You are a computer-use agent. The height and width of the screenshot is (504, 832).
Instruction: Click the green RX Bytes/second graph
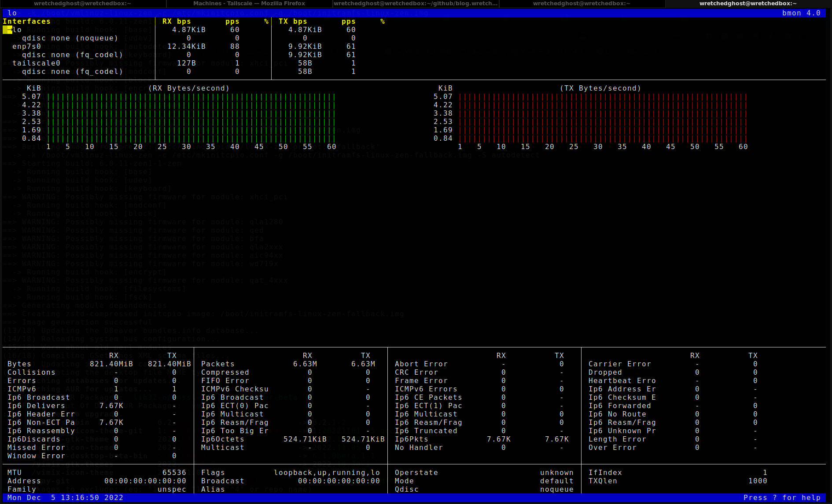coord(191,117)
